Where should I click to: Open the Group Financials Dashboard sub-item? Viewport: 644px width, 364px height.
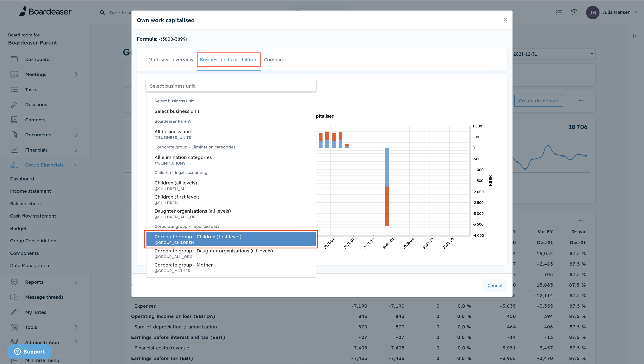[22, 179]
